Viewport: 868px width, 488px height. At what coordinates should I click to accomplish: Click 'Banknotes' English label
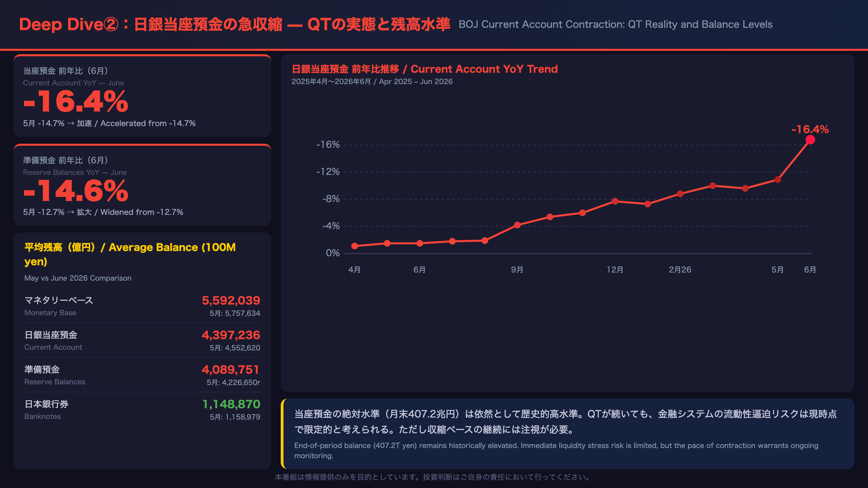pos(43,416)
